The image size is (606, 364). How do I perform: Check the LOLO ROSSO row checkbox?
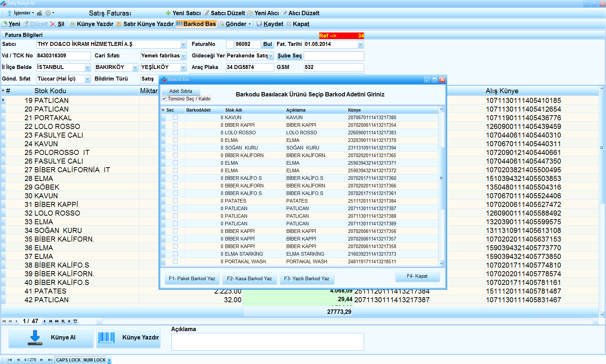[175, 132]
